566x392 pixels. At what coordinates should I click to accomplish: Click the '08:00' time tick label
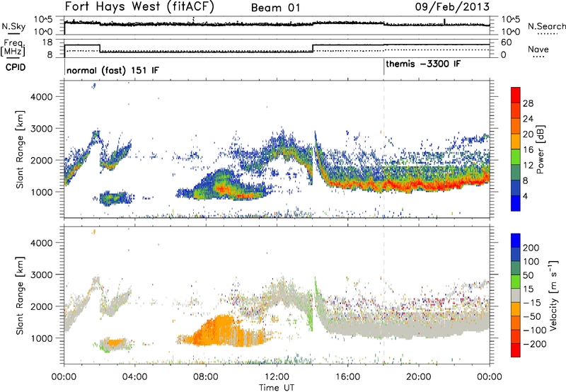pos(206,377)
